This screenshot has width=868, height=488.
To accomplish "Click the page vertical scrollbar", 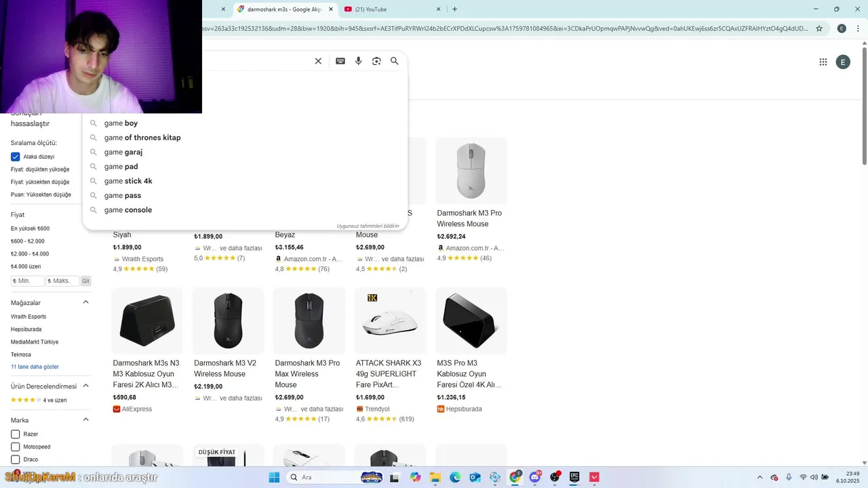I will coord(864,105).
